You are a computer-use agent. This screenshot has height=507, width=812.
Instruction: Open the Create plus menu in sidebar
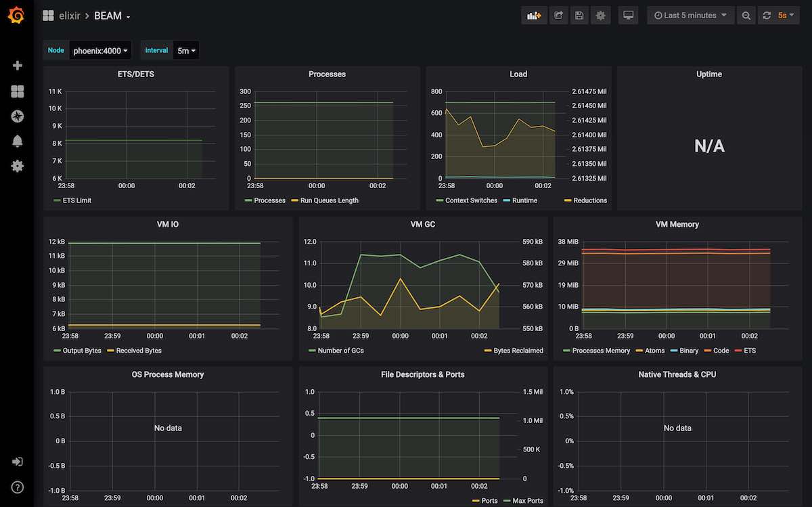(18, 66)
